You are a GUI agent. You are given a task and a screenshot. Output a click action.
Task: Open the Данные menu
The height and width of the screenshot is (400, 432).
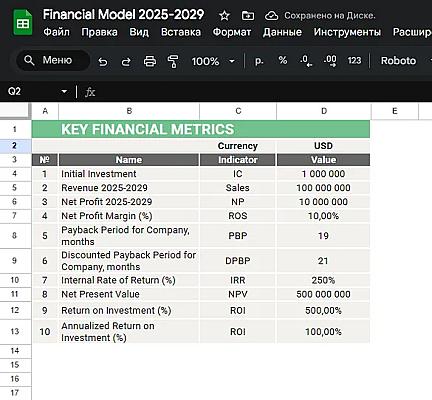click(x=282, y=32)
